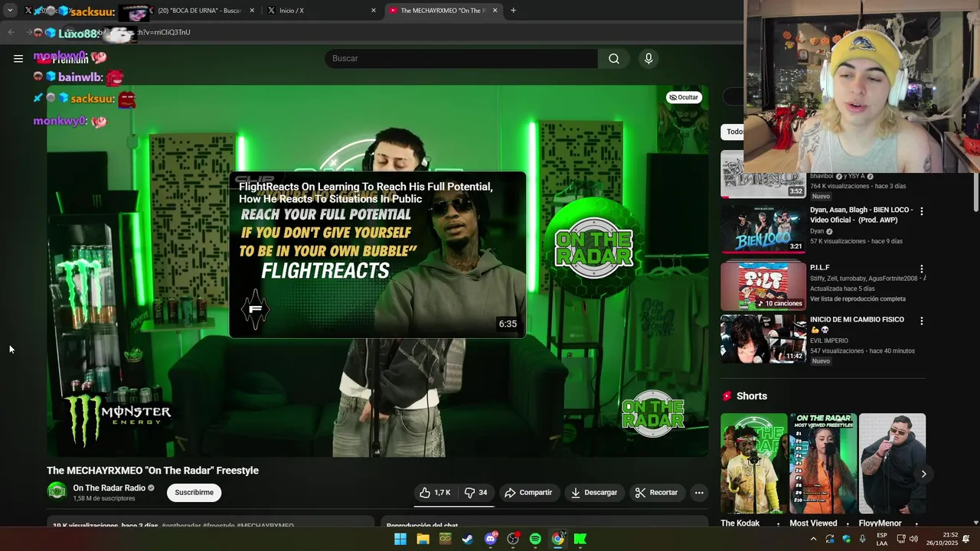Click inside the Buscar search field
This screenshot has width=980, height=551.
click(x=462, y=58)
